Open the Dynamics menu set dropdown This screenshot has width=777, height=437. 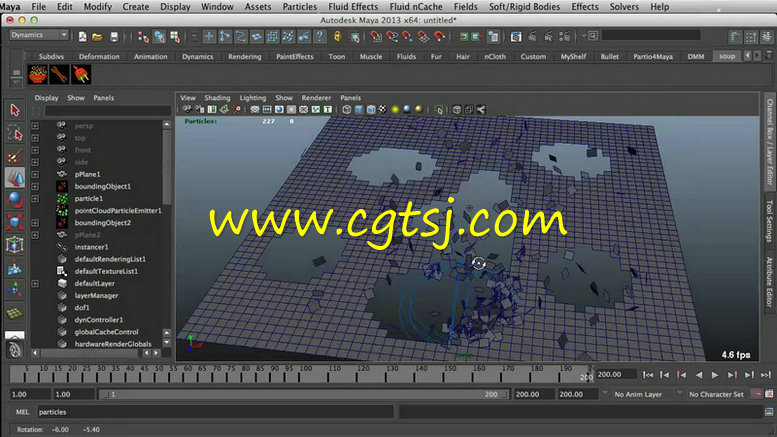coord(39,35)
